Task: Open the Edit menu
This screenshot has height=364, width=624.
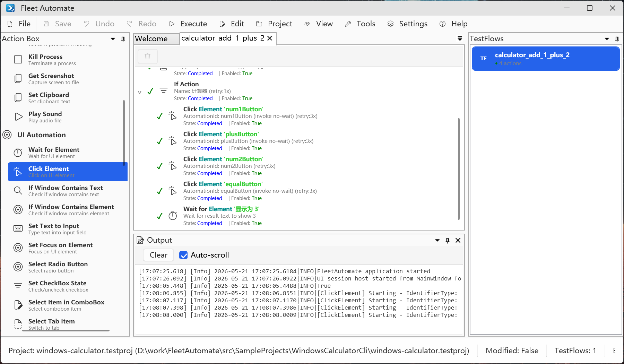Action: [232, 24]
